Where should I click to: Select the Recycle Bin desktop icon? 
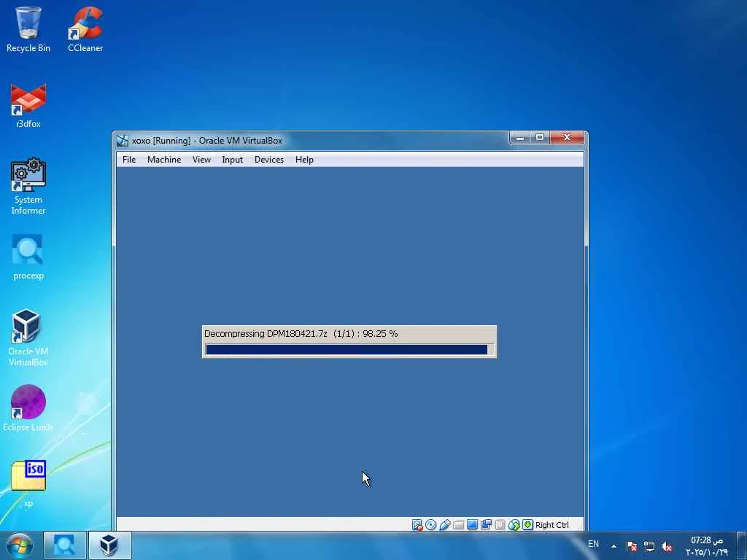tap(28, 29)
